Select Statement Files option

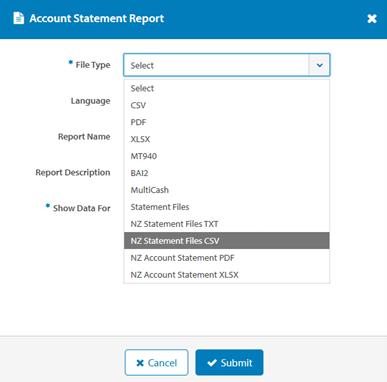(x=226, y=207)
